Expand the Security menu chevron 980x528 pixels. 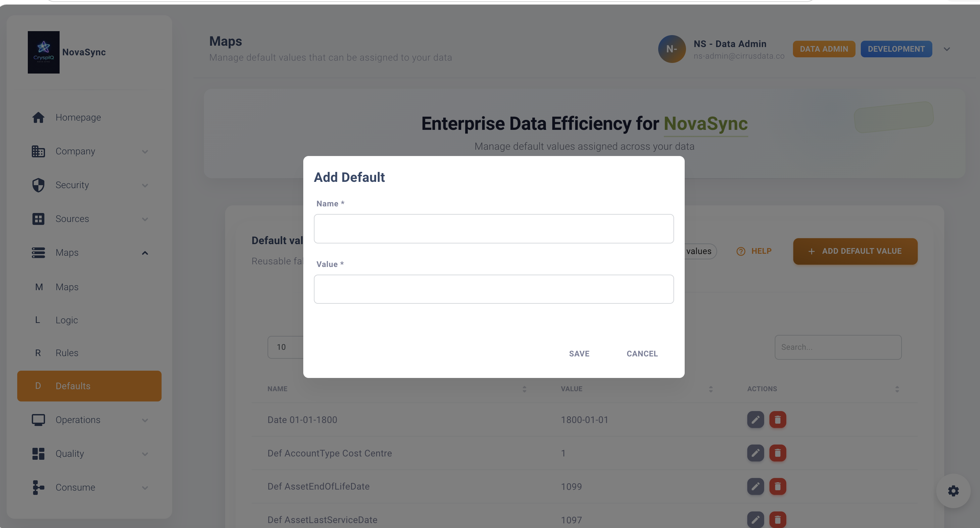point(145,186)
